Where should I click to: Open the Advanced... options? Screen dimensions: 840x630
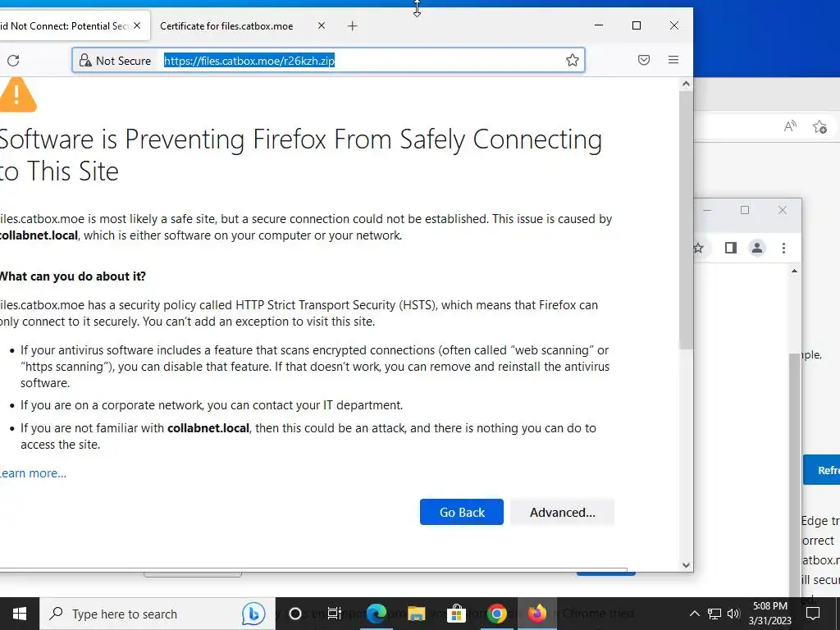coord(563,512)
